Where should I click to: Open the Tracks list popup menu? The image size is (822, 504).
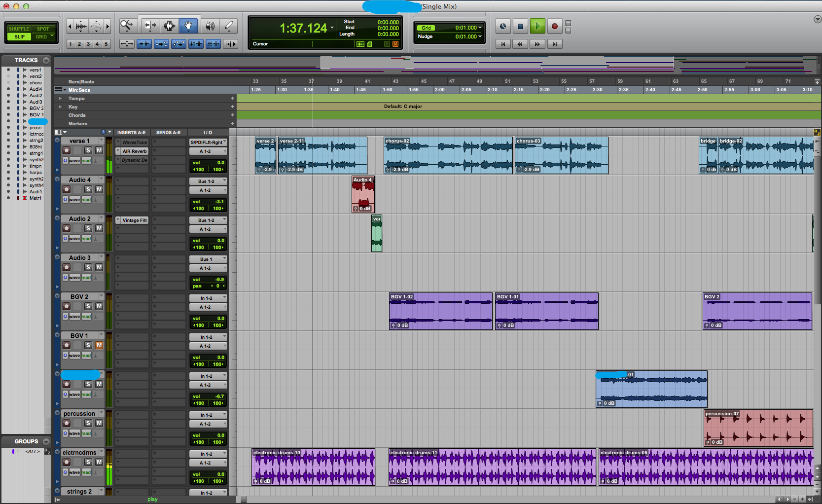(x=46, y=60)
